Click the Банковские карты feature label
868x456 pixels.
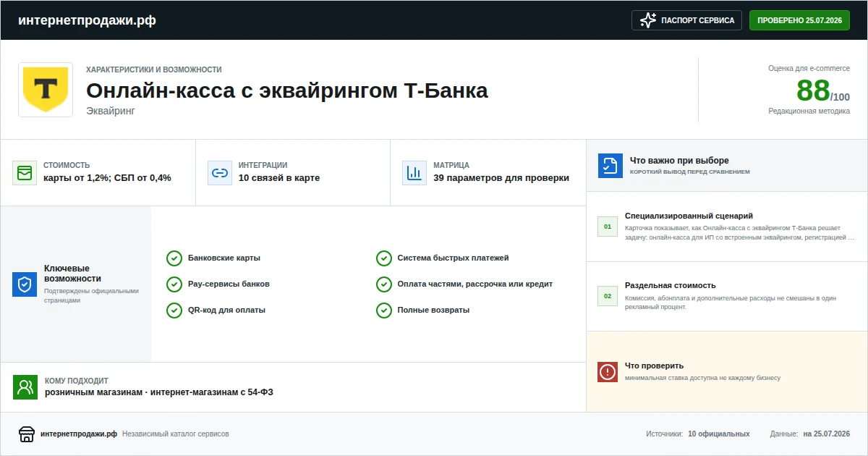[224, 258]
